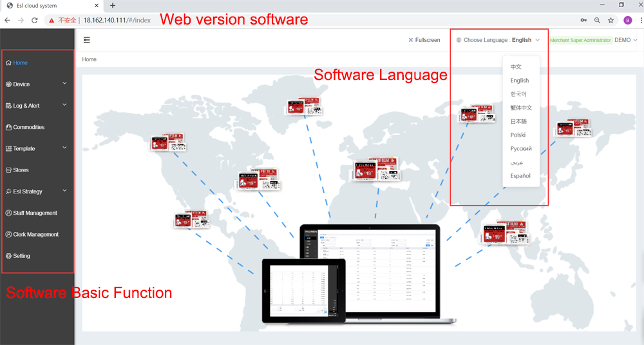Click the Fullscreen button
The height and width of the screenshot is (345, 644).
click(424, 40)
